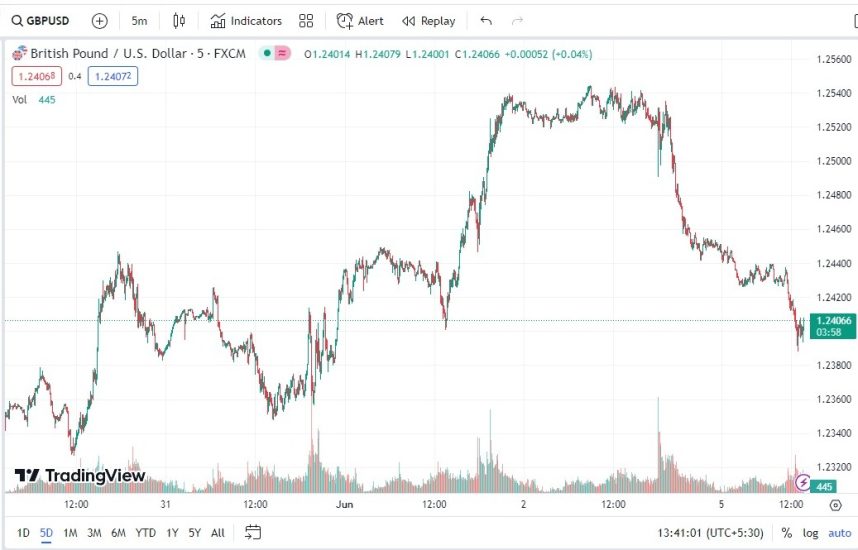Screen dimensions: 858x550
Task: Create an Alert with the clock icon
Action: click(x=360, y=20)
